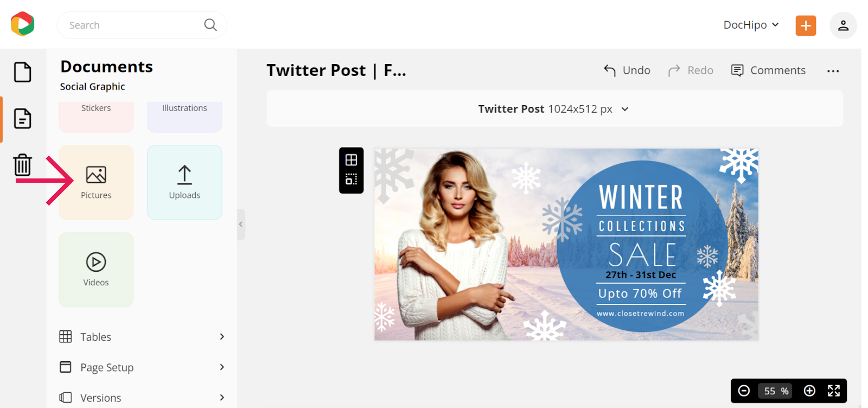Click the orange plus create button
The width and height of the screenshot is (868, 408).
[x=806, y=25]
